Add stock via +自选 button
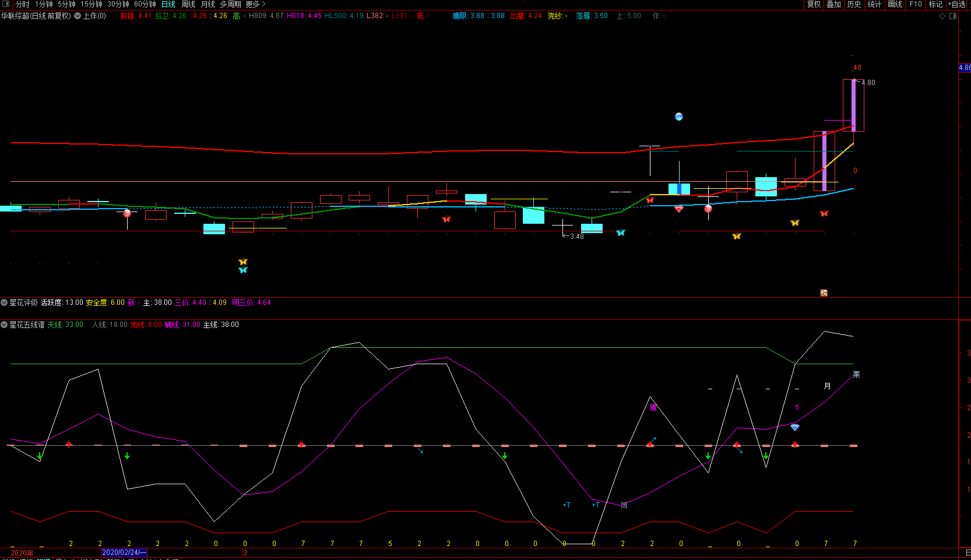Screen dimensions: 971x560 point(956,4)
